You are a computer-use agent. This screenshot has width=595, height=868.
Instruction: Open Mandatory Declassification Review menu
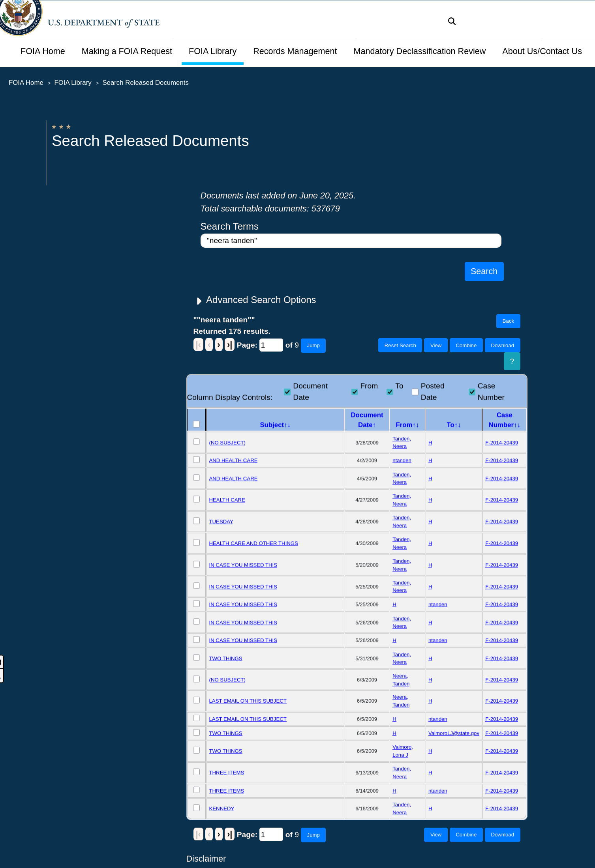coord(419,51)
